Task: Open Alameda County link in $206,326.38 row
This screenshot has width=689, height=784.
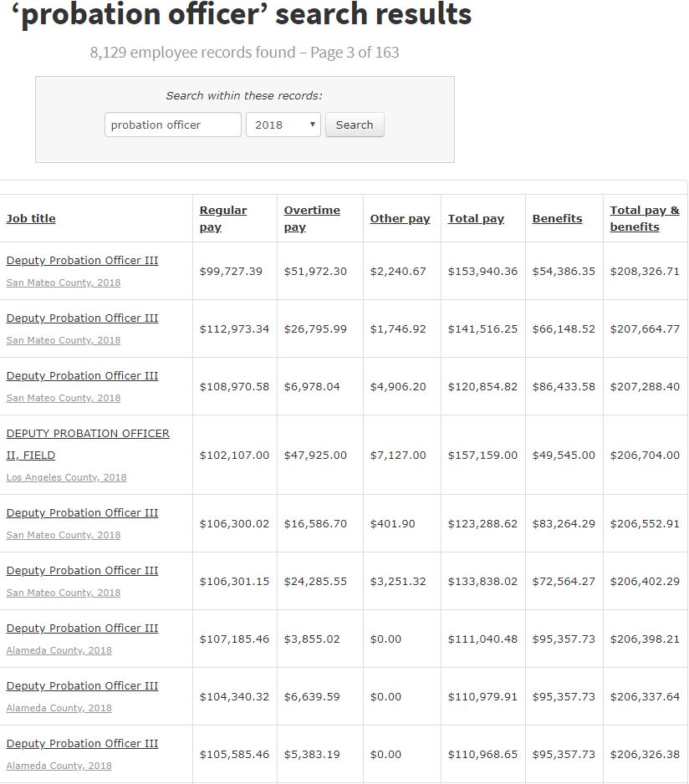Action: (59, 766)
